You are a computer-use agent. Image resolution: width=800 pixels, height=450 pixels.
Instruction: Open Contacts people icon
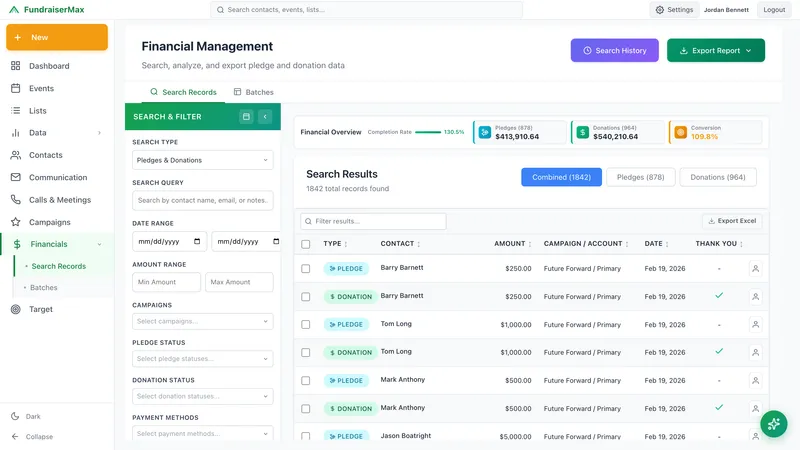pos(16,155)
